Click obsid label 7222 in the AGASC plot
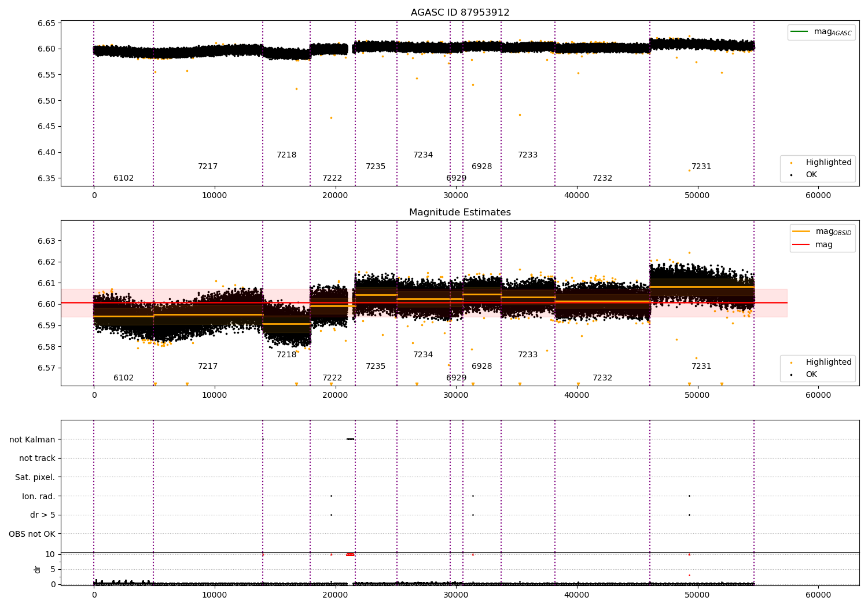This screenshot has height=608, width=868. coord(332,178)
